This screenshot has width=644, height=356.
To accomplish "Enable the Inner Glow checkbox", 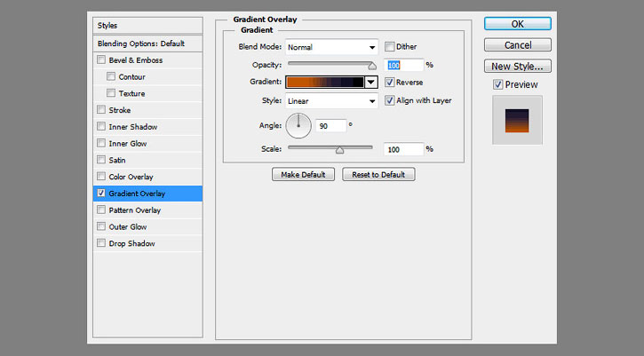I will (x=101, y=143).
